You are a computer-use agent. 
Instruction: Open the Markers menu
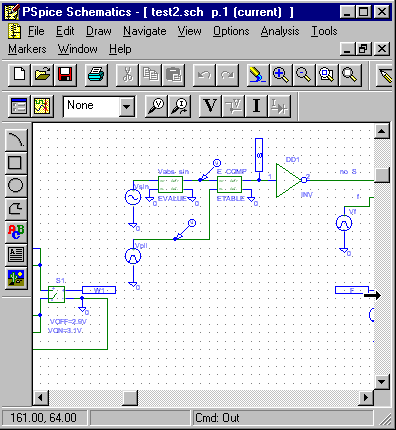pos(27,49)
